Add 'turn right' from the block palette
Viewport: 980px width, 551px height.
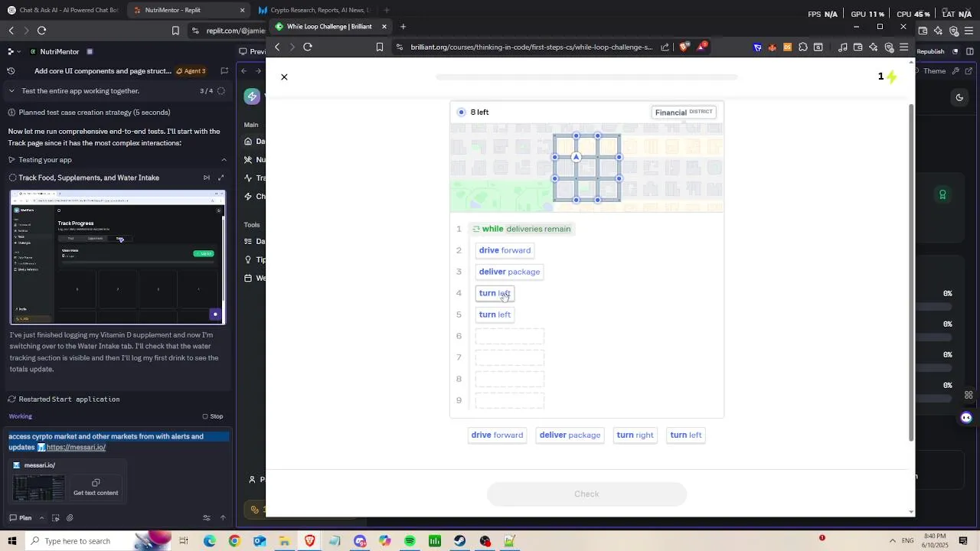pos(635,435)
